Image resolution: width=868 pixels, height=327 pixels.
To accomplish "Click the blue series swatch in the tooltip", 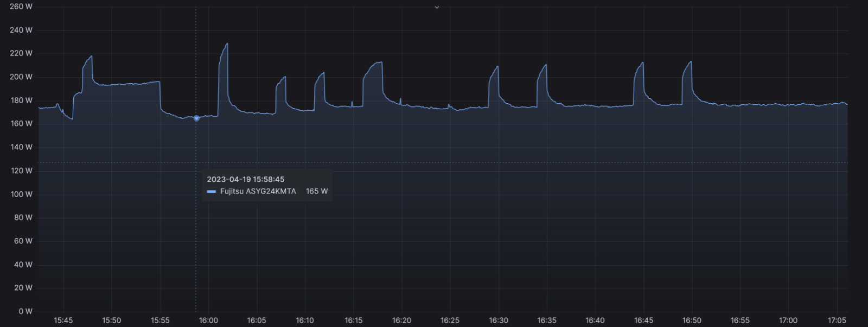I will (211, 191).
